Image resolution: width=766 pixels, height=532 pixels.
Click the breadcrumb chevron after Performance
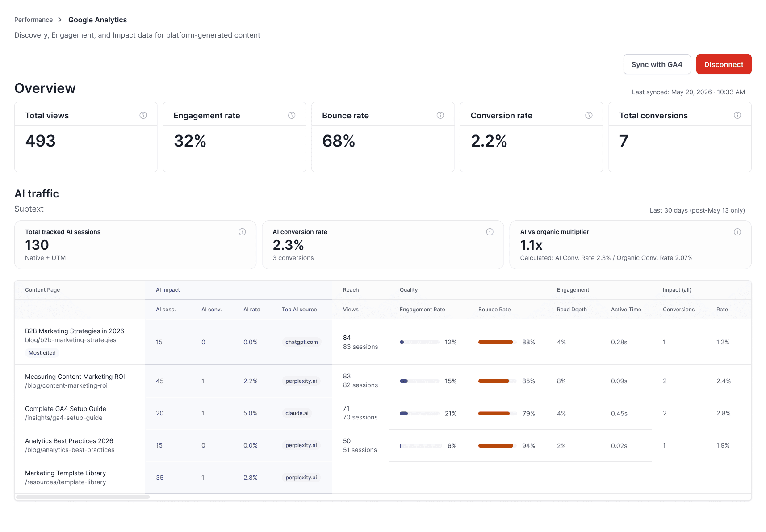pyautogui.click(x=60, y=20)
